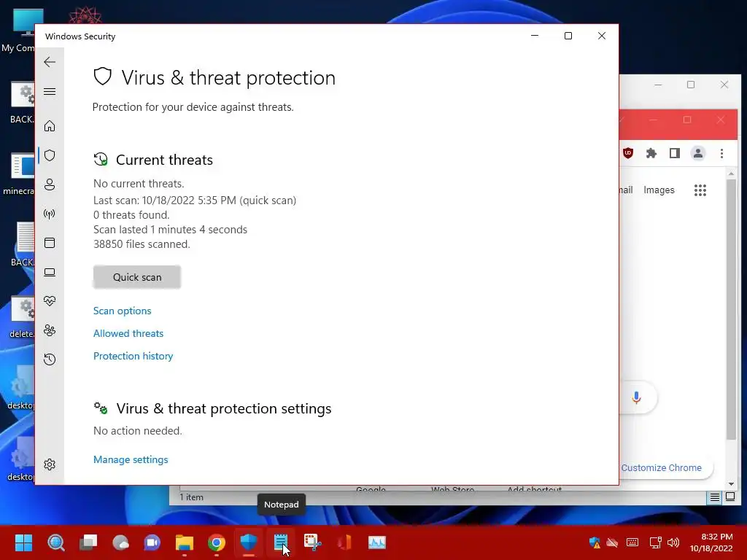Click the voice search microphone in Chrome
Screen dimensions: 747x560
[x=636, y=397]
